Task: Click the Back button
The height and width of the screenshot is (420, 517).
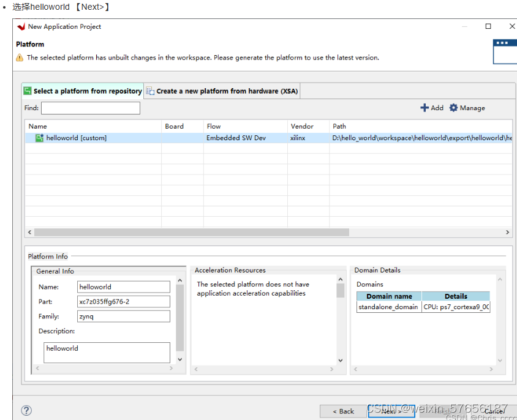Action: pos(343,411)
